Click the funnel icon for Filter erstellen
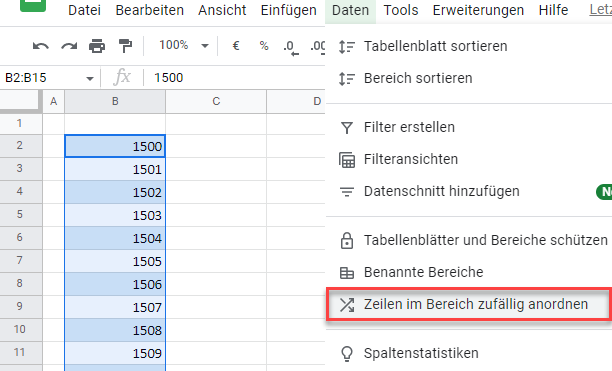 347,128
